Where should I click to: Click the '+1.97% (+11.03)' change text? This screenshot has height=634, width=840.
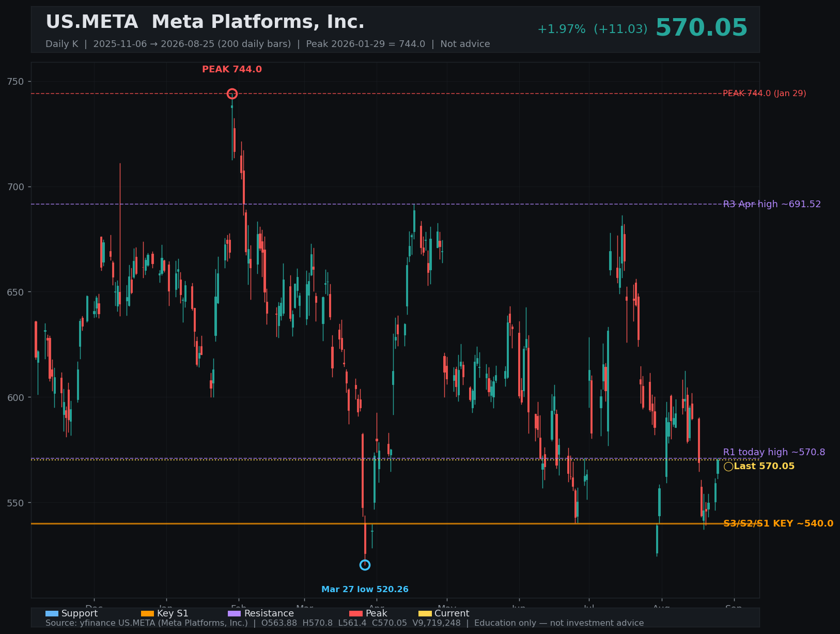(593, 29)
